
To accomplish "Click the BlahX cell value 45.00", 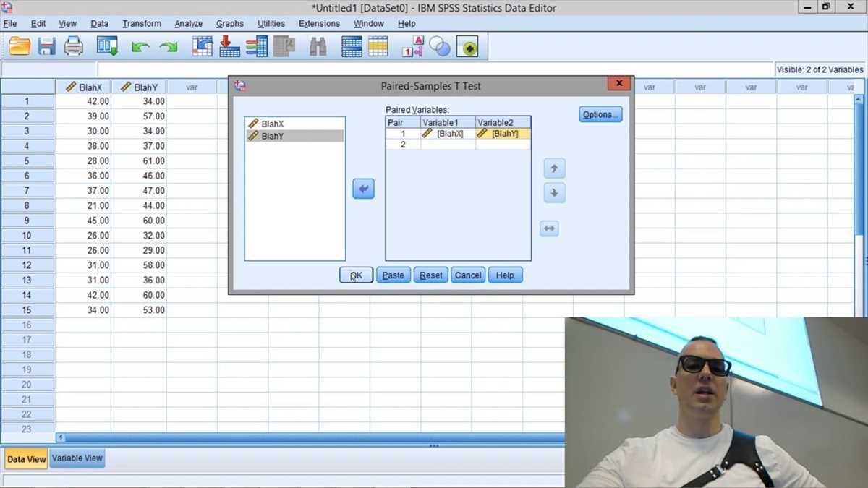I will click(83, 221).
